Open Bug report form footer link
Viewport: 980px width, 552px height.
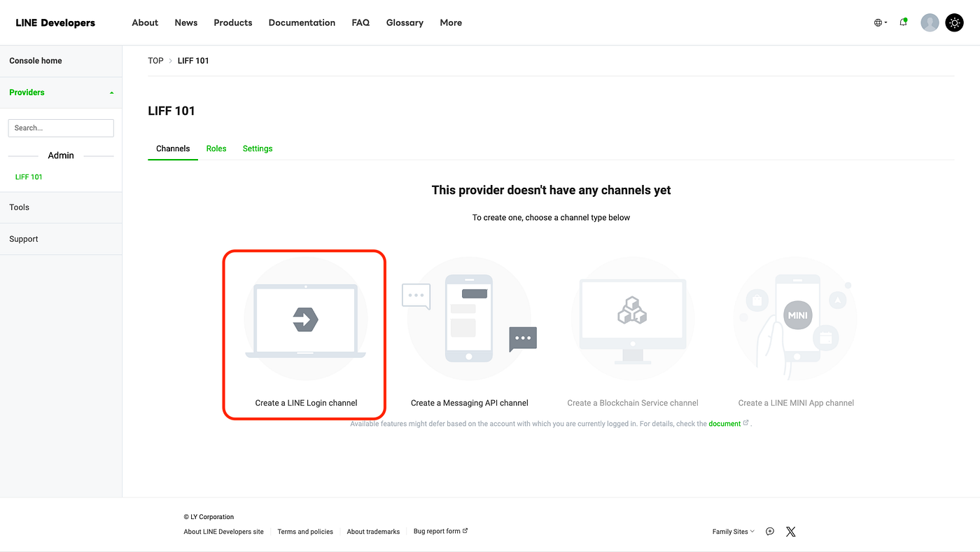point(440,531)
